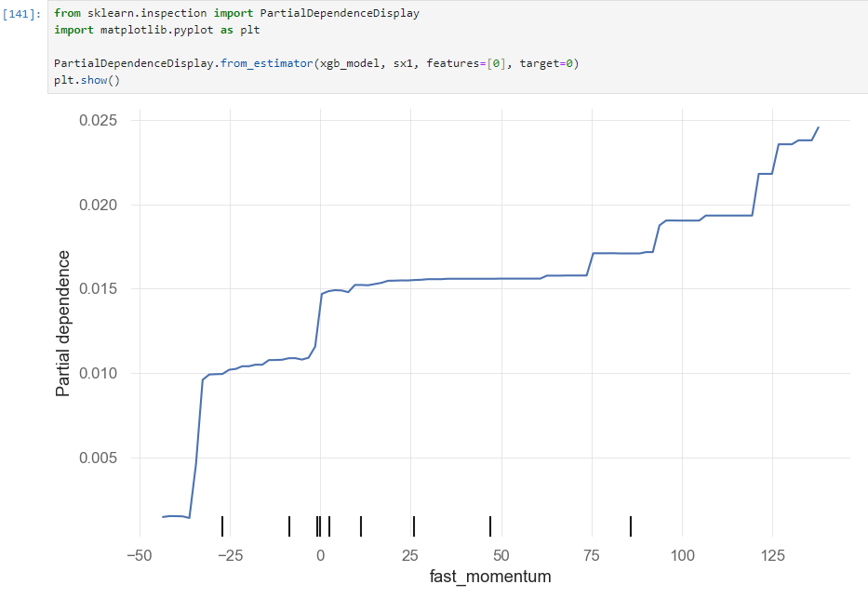Click x-axis tick label 25
The height and width of the screenshot is (598, 868).
(410, 555)
